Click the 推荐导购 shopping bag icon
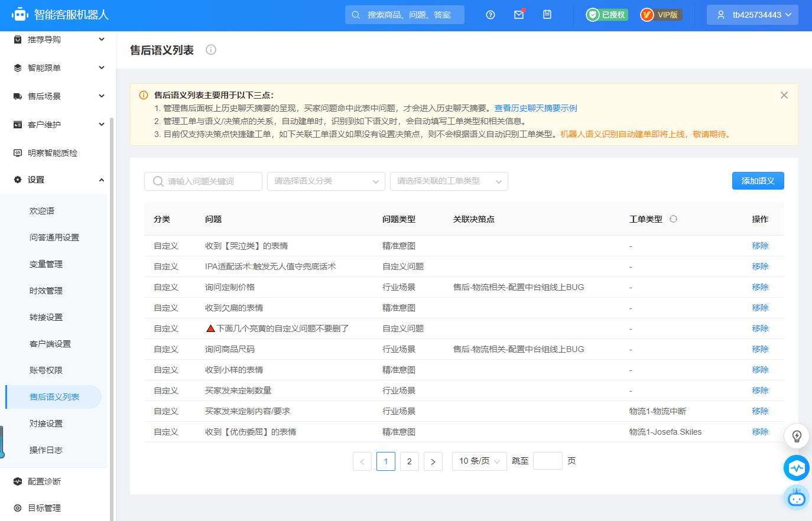The image size is (812, 521). point(18,40)
